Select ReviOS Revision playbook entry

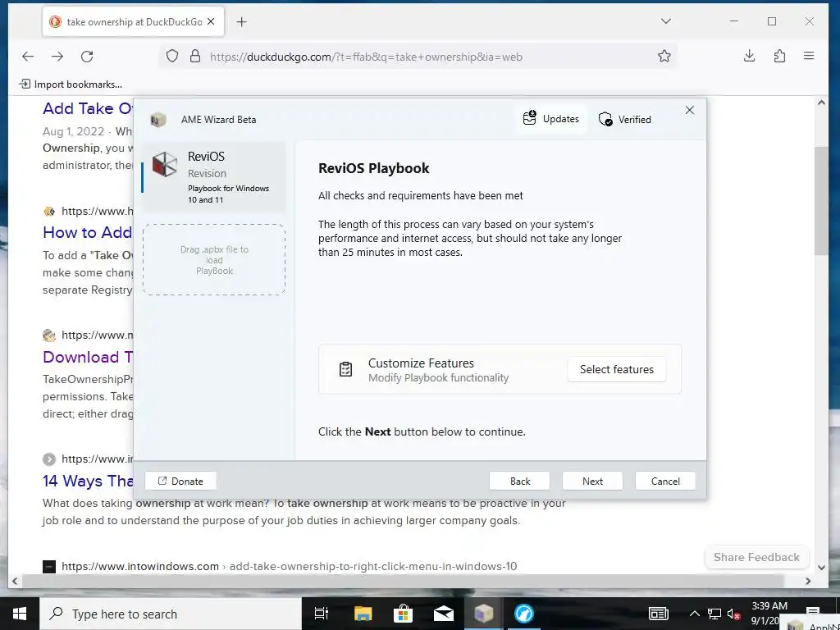(214, 177)
